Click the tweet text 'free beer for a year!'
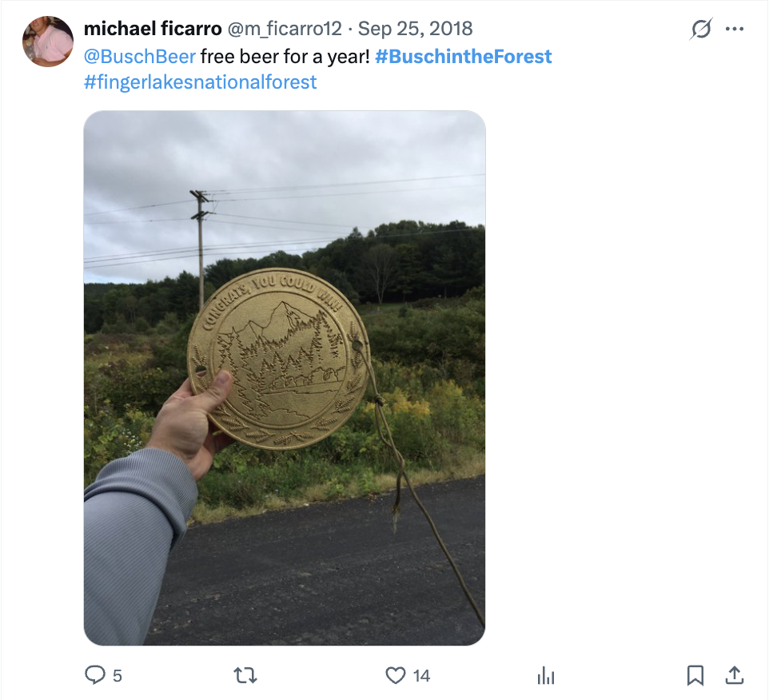This screenshot has height=700, width=769. pyautogui.click(x=285, y=57)
